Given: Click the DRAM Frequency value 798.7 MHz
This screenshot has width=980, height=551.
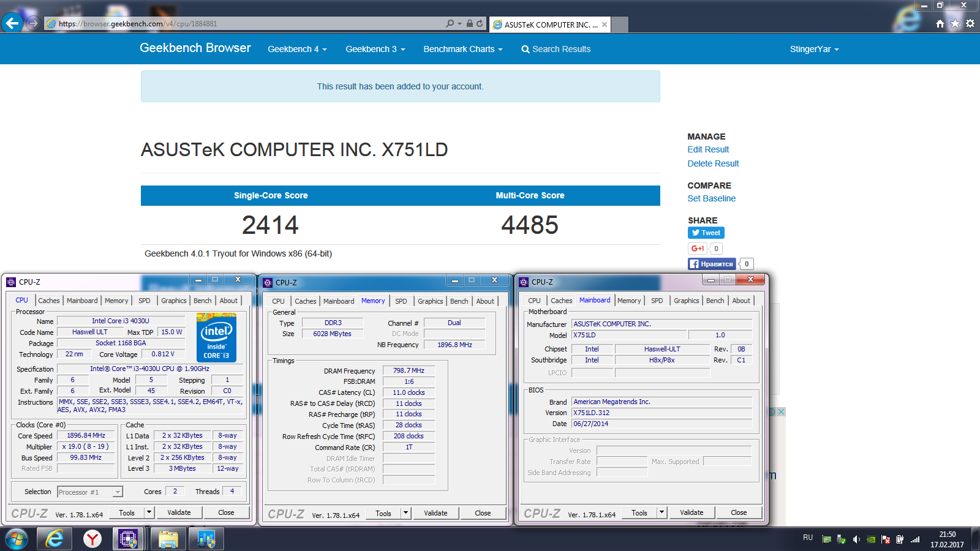Looking at the screenshot, I should (409, 370).
